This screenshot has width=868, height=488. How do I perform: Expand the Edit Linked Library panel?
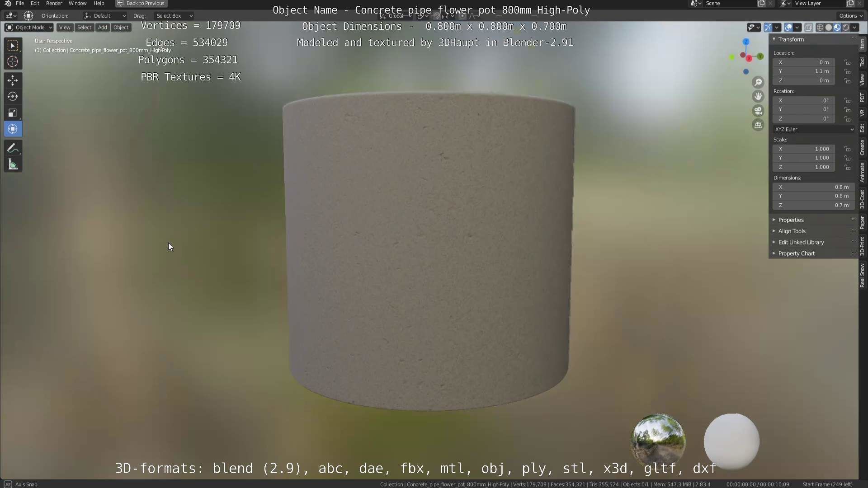814,242
